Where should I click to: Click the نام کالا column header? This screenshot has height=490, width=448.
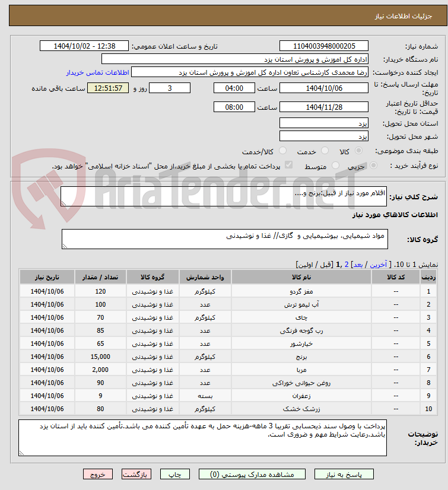pyautogui.click(x=301, y=277)
